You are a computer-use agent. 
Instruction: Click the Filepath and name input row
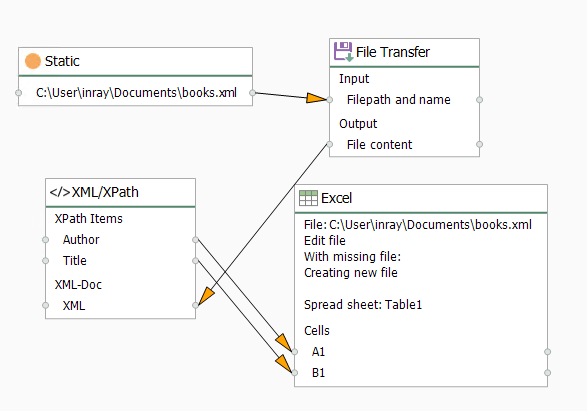[x=404, y=100]
